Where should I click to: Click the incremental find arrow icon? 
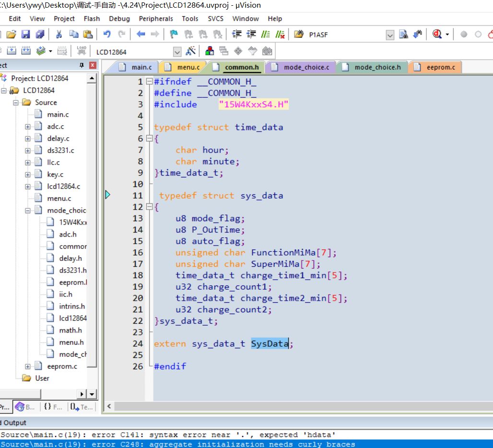pos(418,34)
